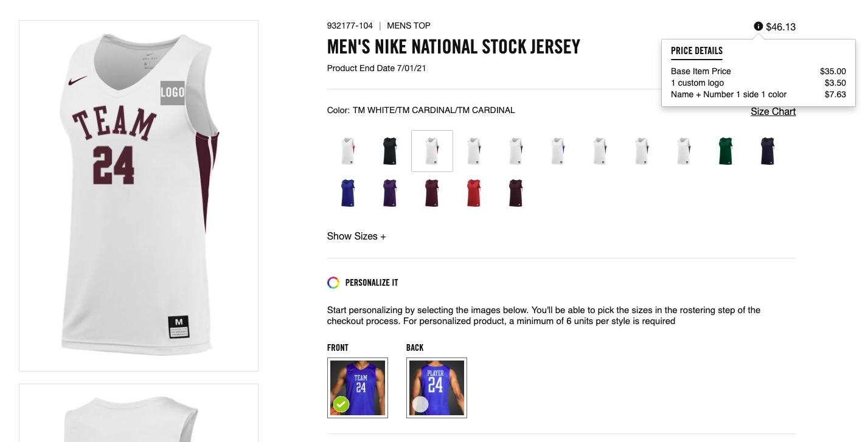The image size is (868, 442).
Task: Select the black jersey color swatch
Action: tap(389, 150)
